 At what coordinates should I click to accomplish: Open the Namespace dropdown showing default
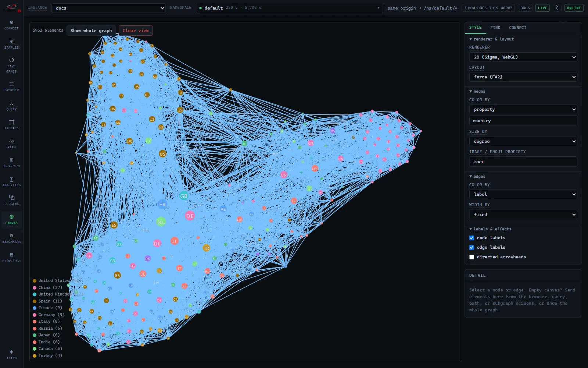(x=289, y=8)
